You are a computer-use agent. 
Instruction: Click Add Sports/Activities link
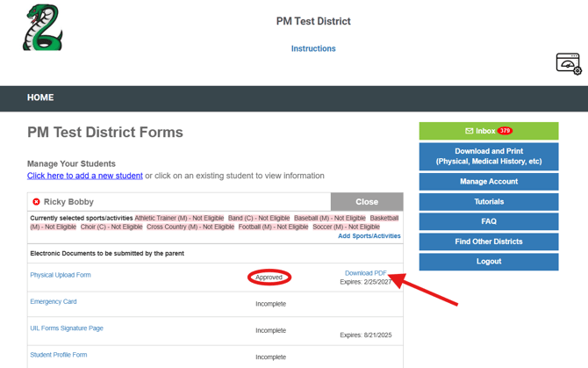coord(369,236)
